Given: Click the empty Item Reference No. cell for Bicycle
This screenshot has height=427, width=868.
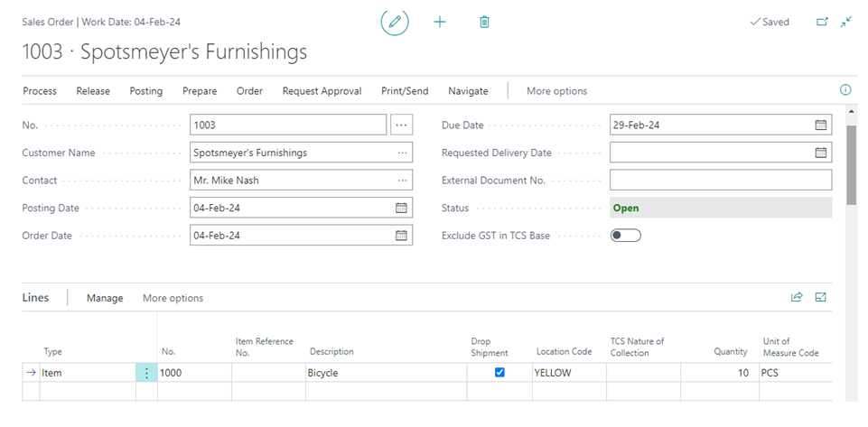Looking at the screenshot, I should point(268,373).
